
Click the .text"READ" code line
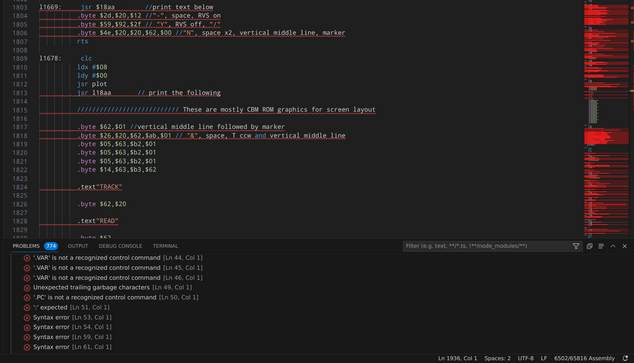(97, 221)
